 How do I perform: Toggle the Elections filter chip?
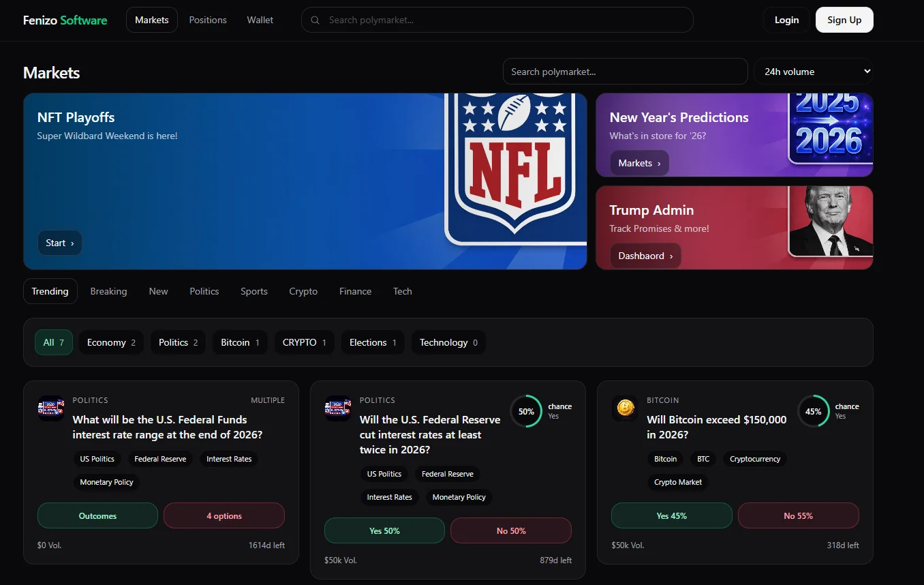373,342
